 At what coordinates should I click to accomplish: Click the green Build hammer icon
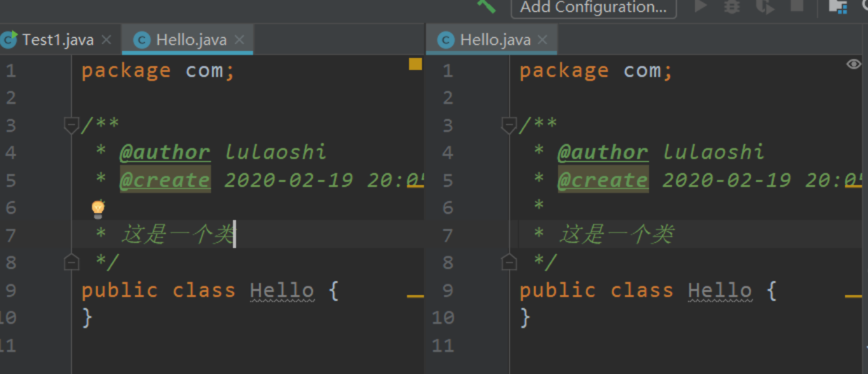[x=486, y=5]
